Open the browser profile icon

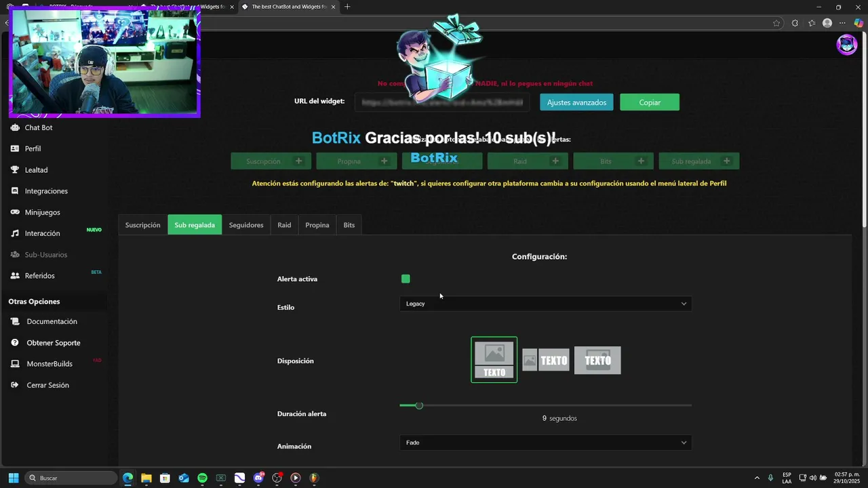(x=827, y=23)
